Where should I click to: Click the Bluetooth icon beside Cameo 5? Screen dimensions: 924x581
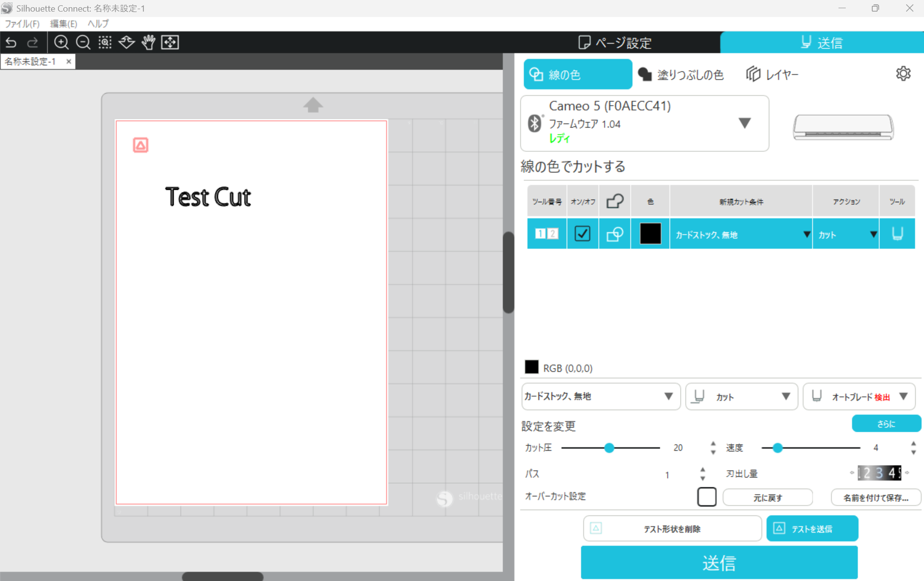[534, 123]
